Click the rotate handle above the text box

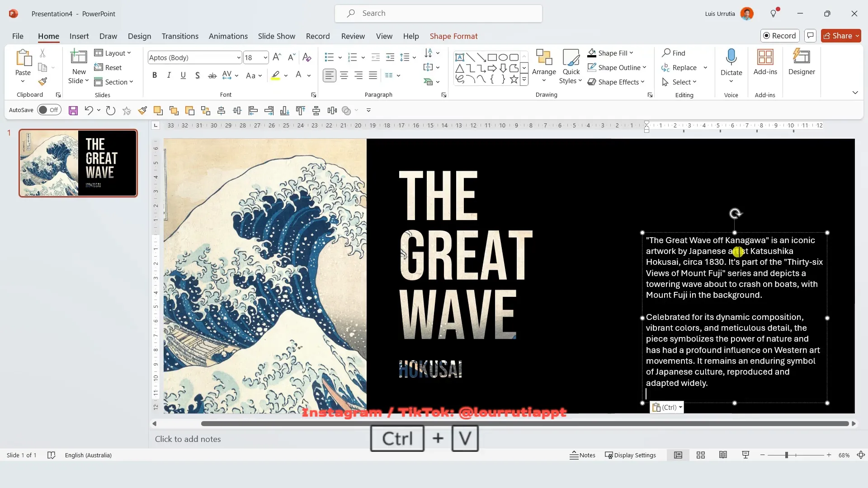pos(735,213)
